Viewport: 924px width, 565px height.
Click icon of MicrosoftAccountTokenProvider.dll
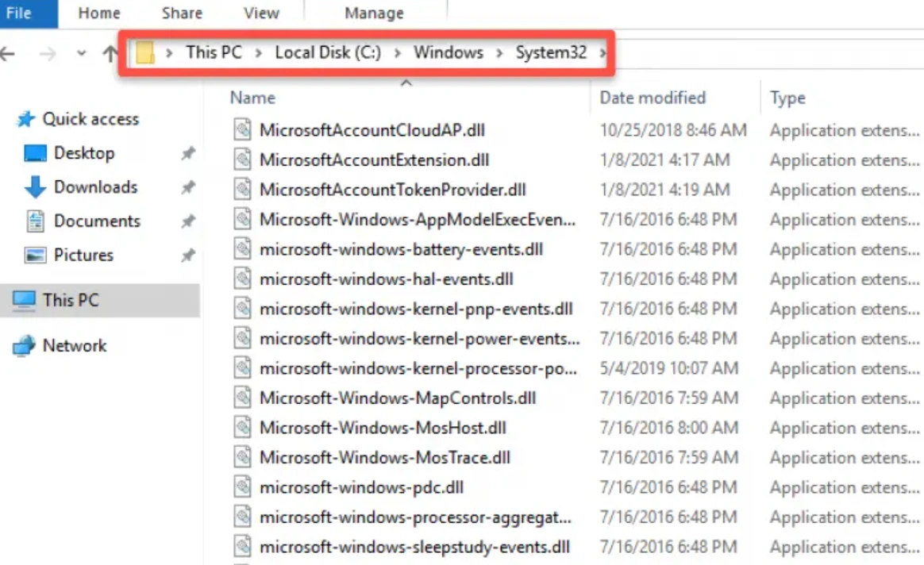point(242,189)
